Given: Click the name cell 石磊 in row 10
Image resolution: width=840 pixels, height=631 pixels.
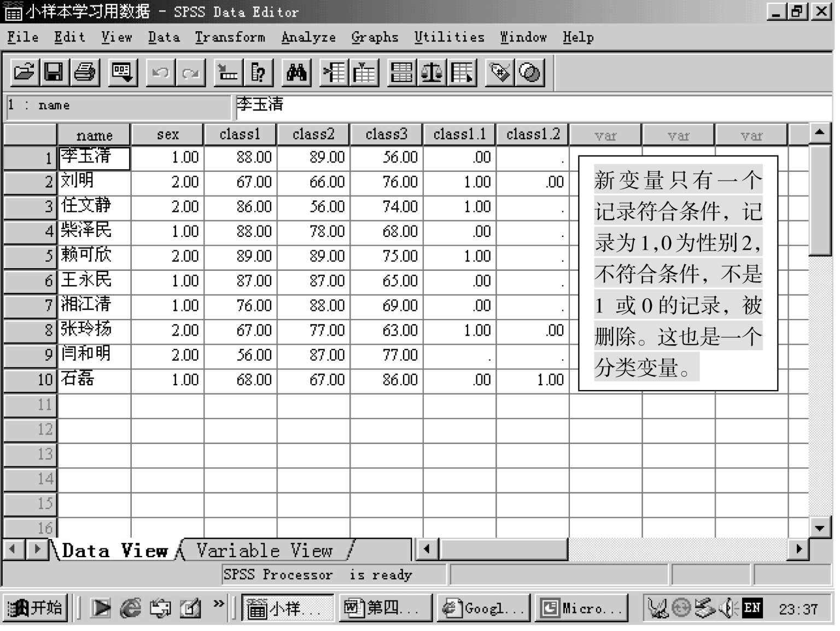Looking at the screenshot, I should click(94, 380).
